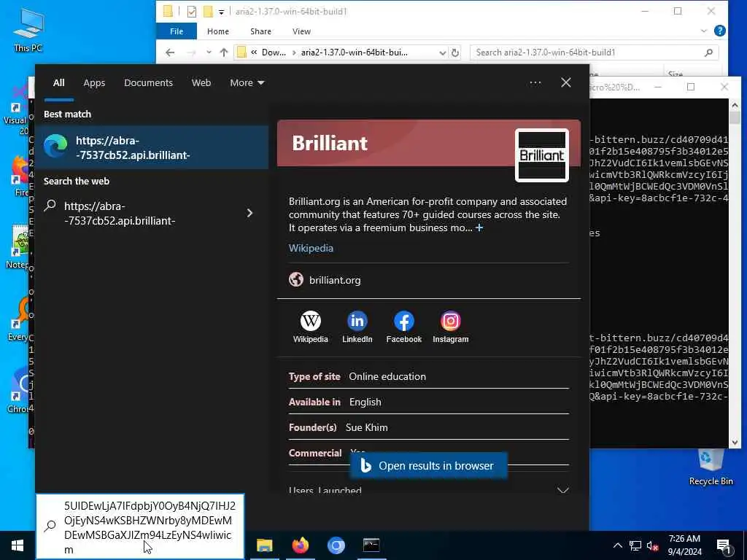This screenshot has width=747, height=560.
Task: Open Brilliant's LinkedIn profile icon
Action: click(357, 327)
